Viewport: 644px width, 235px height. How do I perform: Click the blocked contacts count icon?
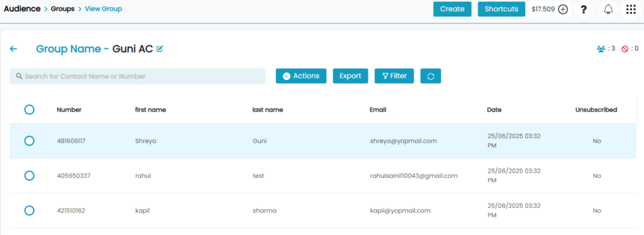pos(625,49)
